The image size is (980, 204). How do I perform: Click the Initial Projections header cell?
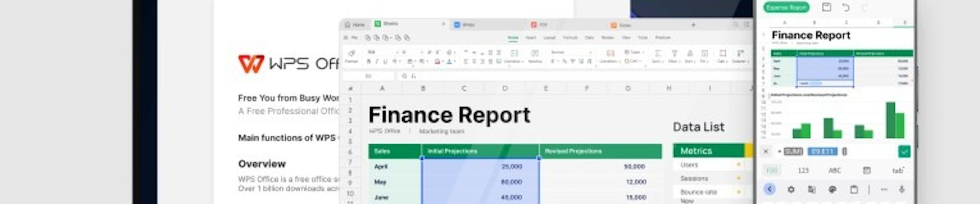click(480, 151)
